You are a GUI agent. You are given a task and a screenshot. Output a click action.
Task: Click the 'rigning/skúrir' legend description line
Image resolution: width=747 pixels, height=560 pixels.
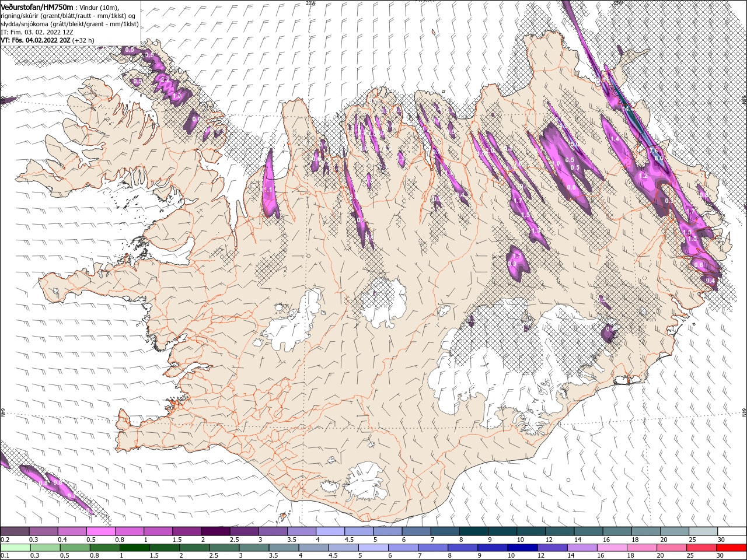(68, 16)
